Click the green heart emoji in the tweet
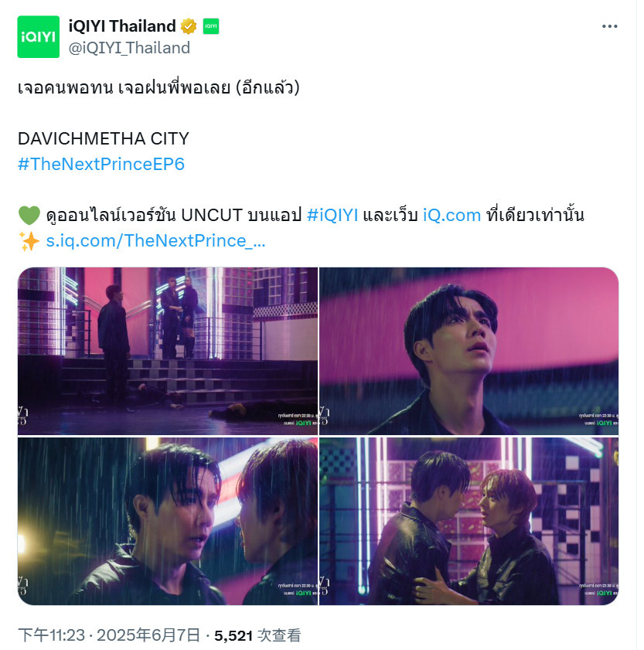 click(x=29, y=216)
